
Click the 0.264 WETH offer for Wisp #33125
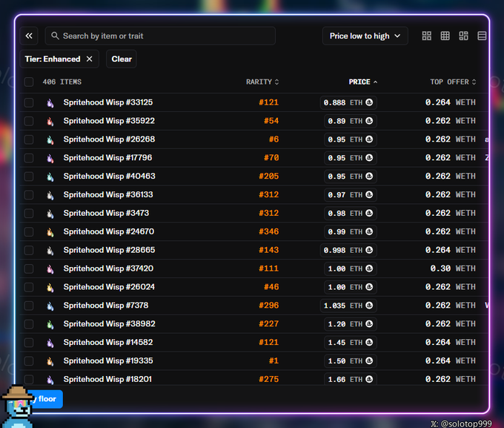pyautogui.click(x=451, y=102)
